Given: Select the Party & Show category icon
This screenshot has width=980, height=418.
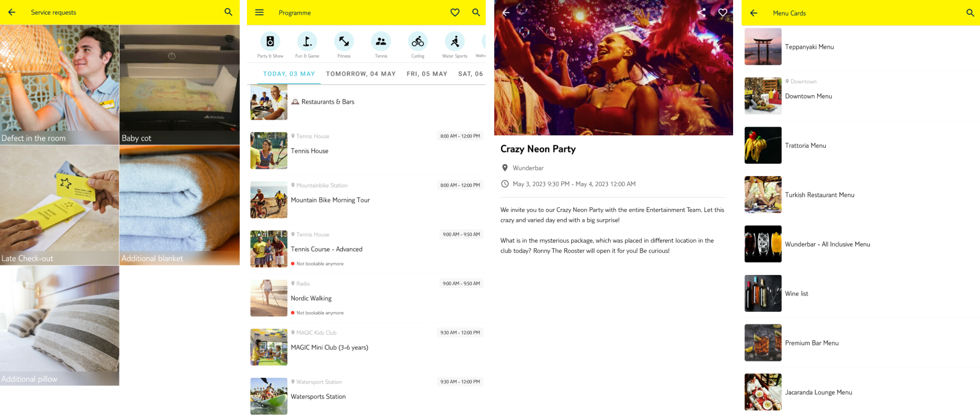Looking at the screenshot, I should (x=270, y=42).
